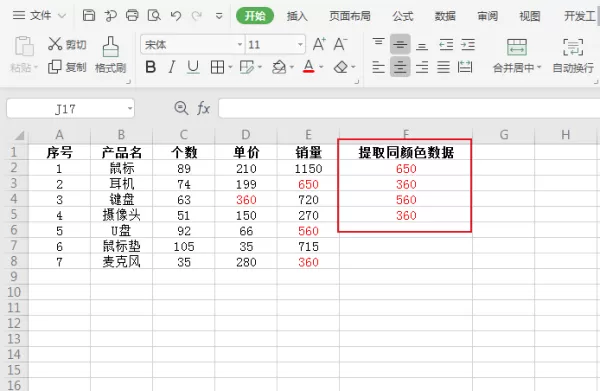Click the Select All corner triangle
600x391 pixels.
tap(19, 135)
